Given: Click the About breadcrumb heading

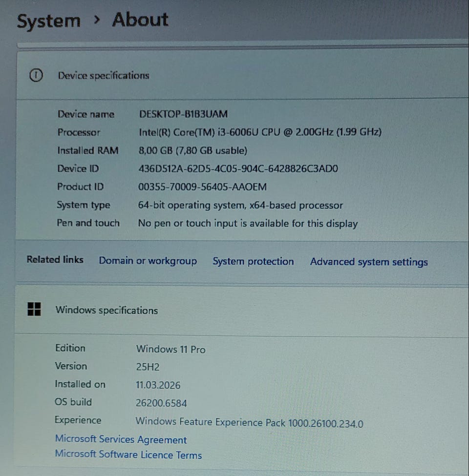Looking at the screenshot, I should click(x=140, y=20).
